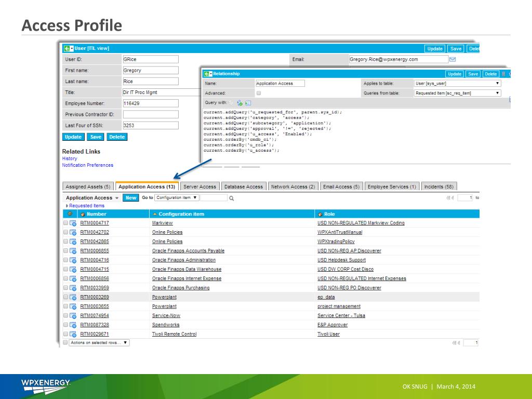Image resolution: width=532 pixels, height=399 pixels.
Task: Open preview icon for RITM0042865
Action: [73, 242]
